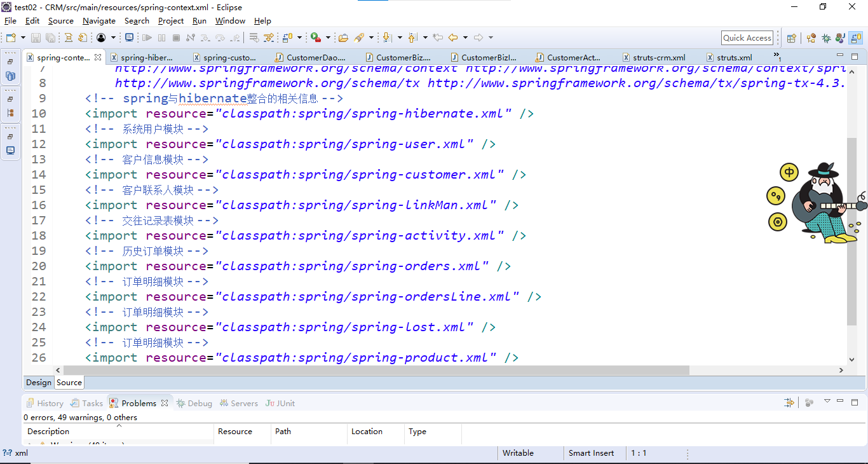Open the New file dropdown arrow
This screenshot has width=868, height=464.
[x=23, y=38]
